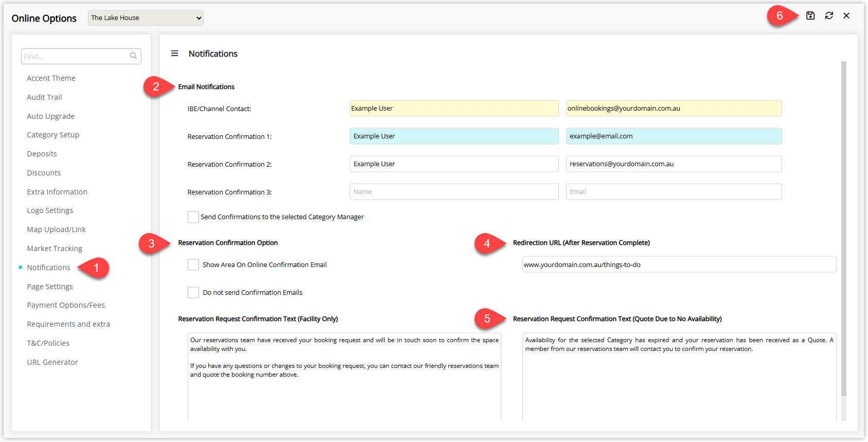
Task: Open Audit Trail in the sidebar
Action: pyautogui.click(x=44, y=97)
